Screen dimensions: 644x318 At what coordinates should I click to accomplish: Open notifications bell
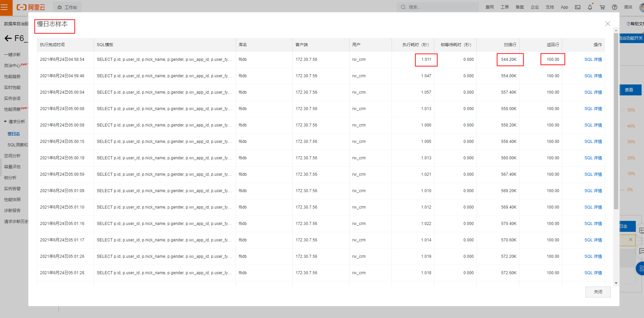[590, 7]
